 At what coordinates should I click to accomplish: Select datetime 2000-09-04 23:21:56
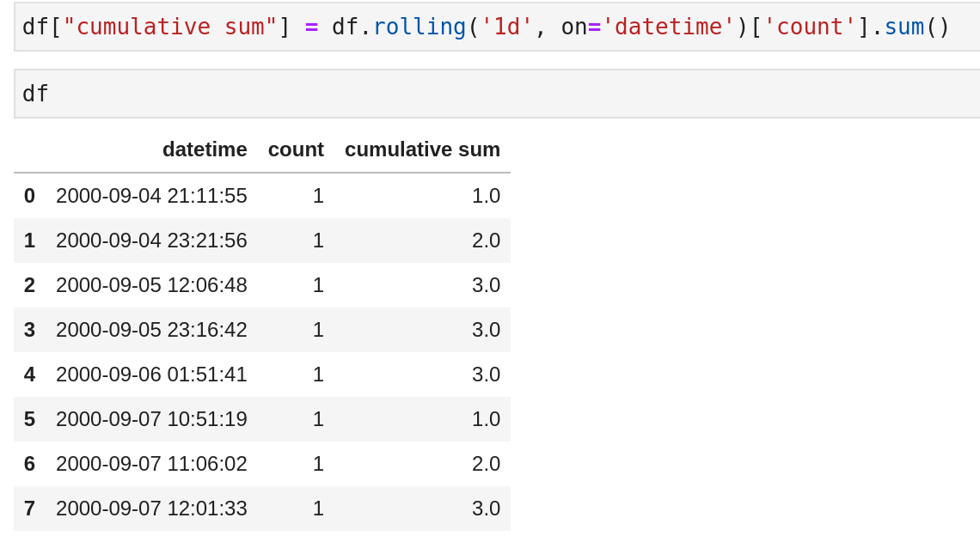click(x=152, y=241)
